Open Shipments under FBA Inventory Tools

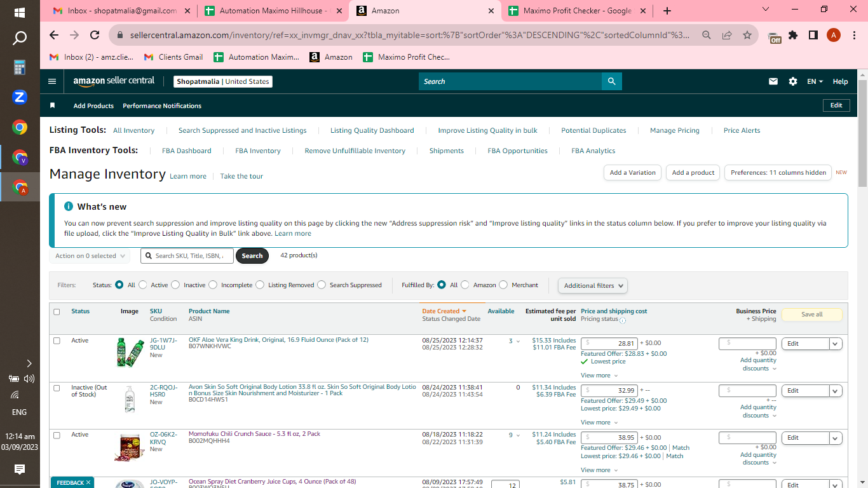(447, 151)
